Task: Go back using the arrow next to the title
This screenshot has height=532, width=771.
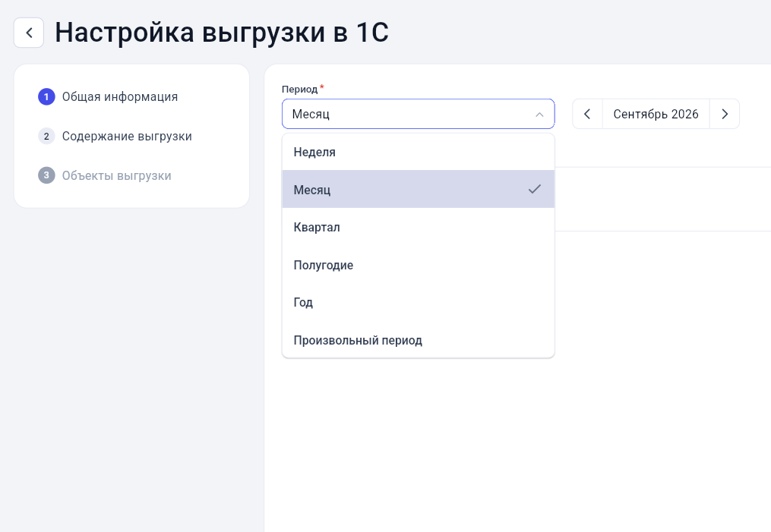Action: pyautogui.click(x=29, y=33)
